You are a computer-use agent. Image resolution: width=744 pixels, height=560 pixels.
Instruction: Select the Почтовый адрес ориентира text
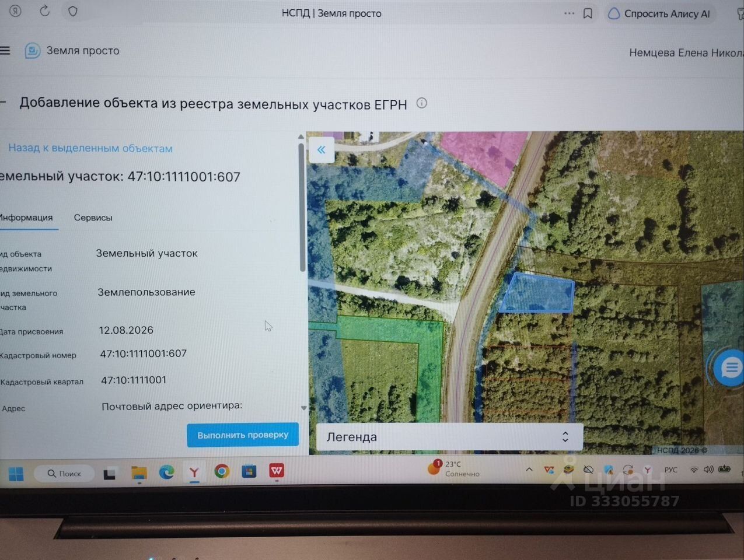(x=172, y=405)
